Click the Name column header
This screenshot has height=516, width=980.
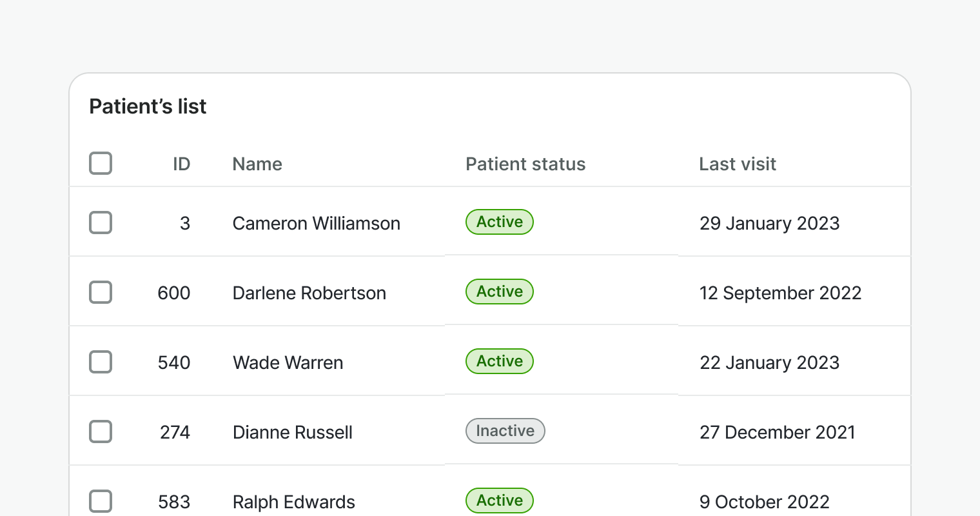(257, 164)
